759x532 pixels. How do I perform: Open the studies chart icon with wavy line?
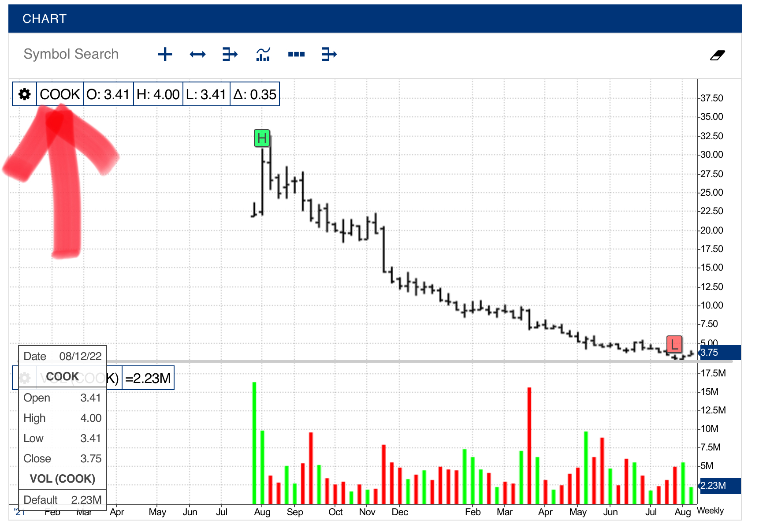263,54
